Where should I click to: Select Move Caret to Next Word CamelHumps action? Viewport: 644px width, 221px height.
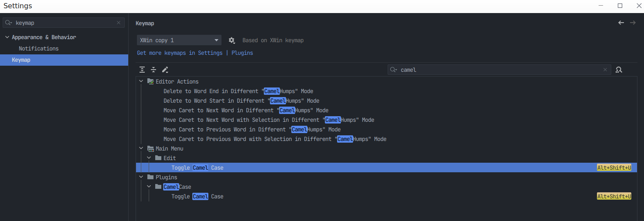pyautogui.click(x=246, y=110)
